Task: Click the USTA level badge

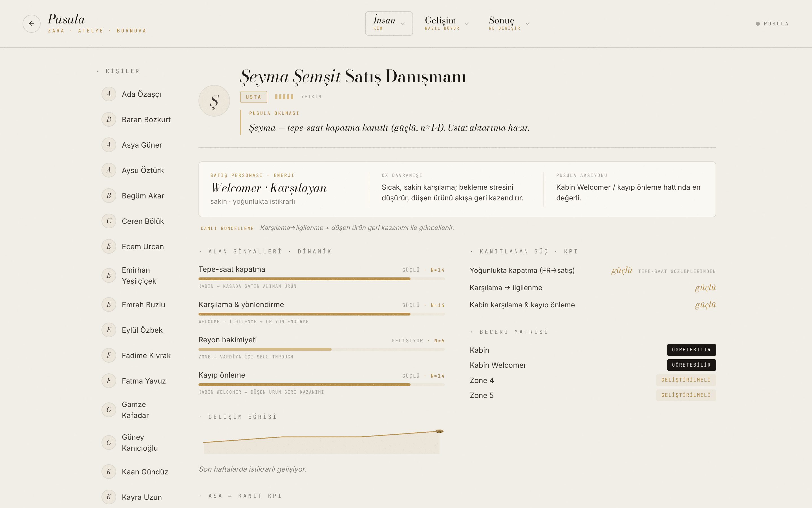Action: [253, 97]
